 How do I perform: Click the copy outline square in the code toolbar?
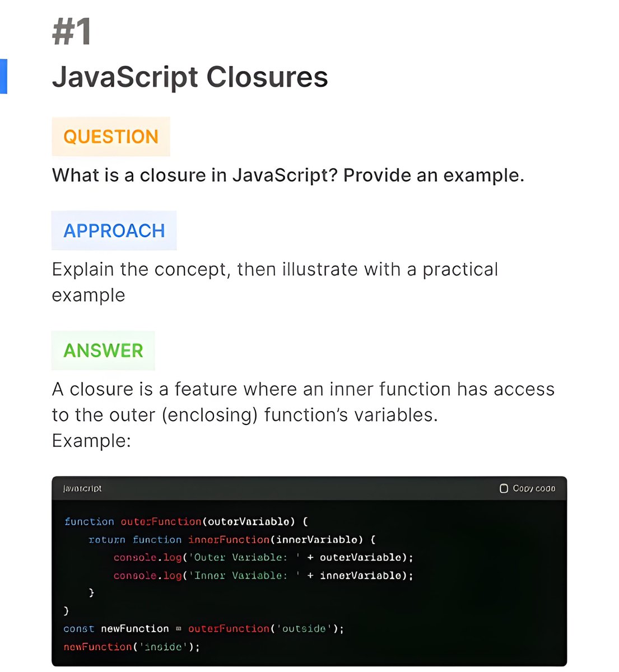503,488
